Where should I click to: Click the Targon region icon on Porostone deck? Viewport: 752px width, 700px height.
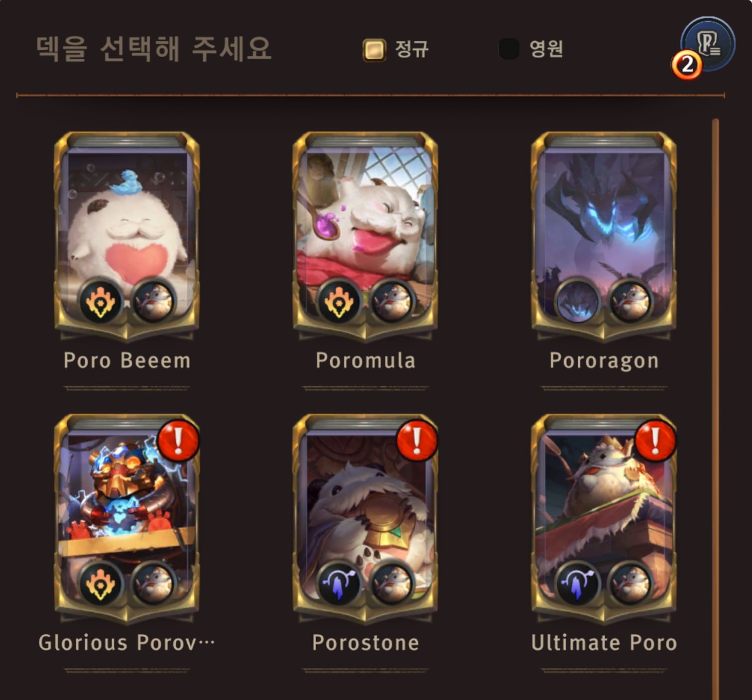[x=339, y=584]
